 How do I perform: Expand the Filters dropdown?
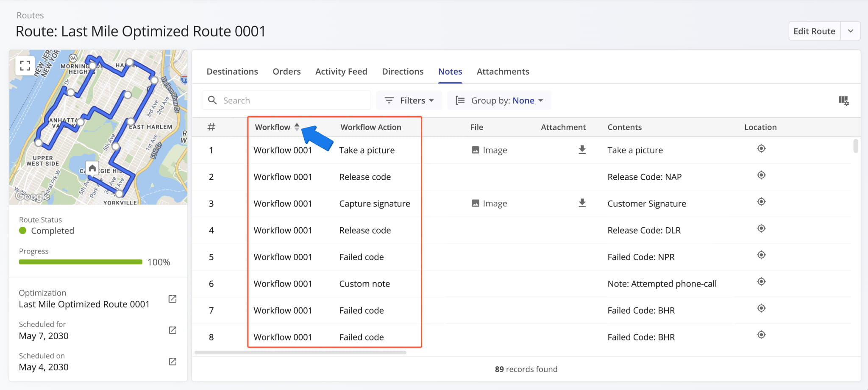click(409, 100)
